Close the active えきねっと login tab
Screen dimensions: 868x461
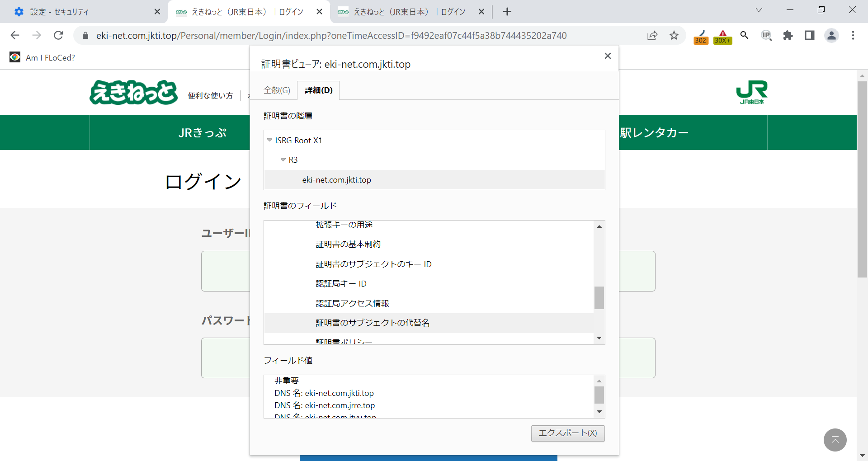pyautogui.click(x=320, y=12)
